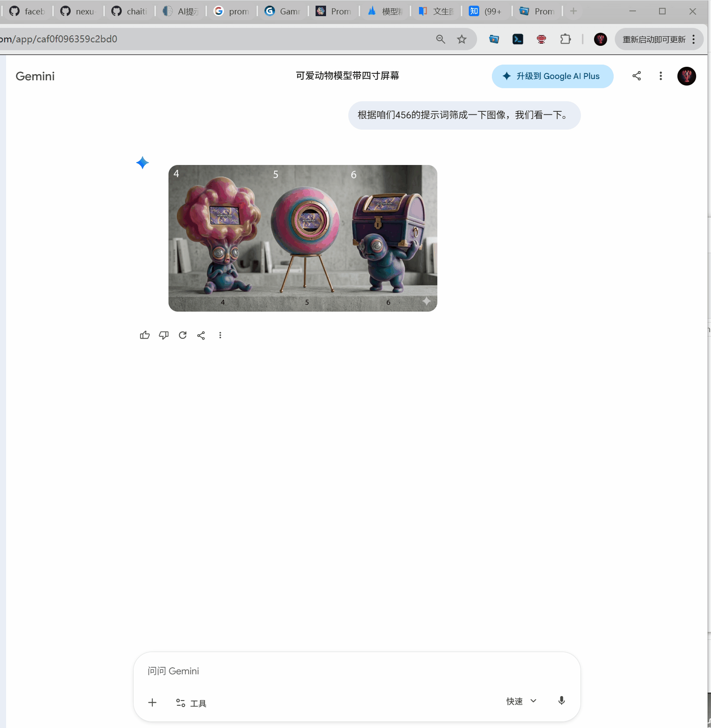Click the Gemini logo text
The height and width of the screenshot is (728, 711).
pos(35,76)
